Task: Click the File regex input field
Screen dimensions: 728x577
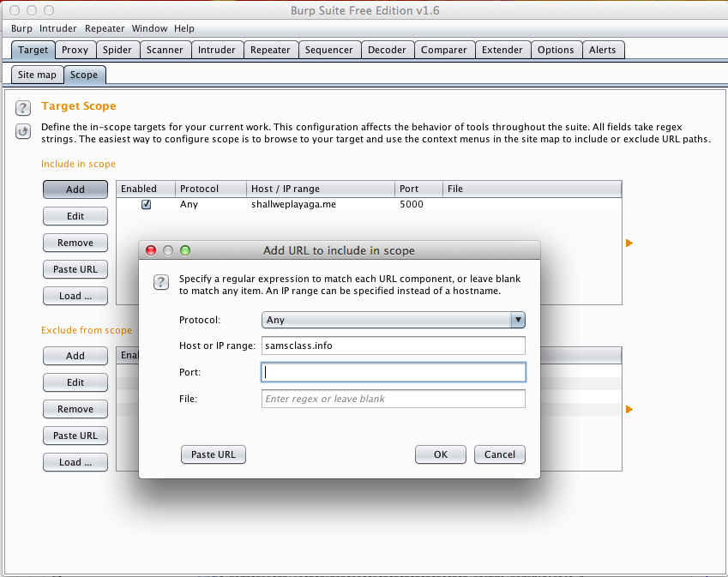Action: 394,399
